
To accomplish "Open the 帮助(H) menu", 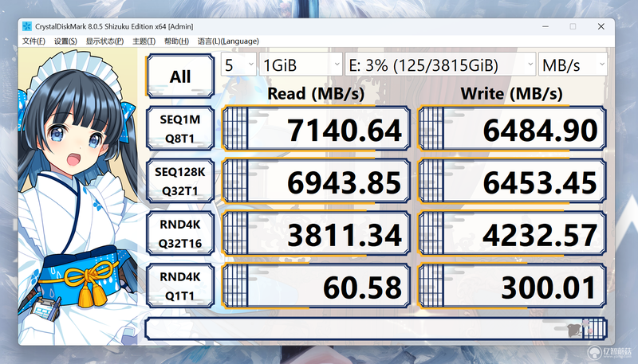I will pos(176,41).
